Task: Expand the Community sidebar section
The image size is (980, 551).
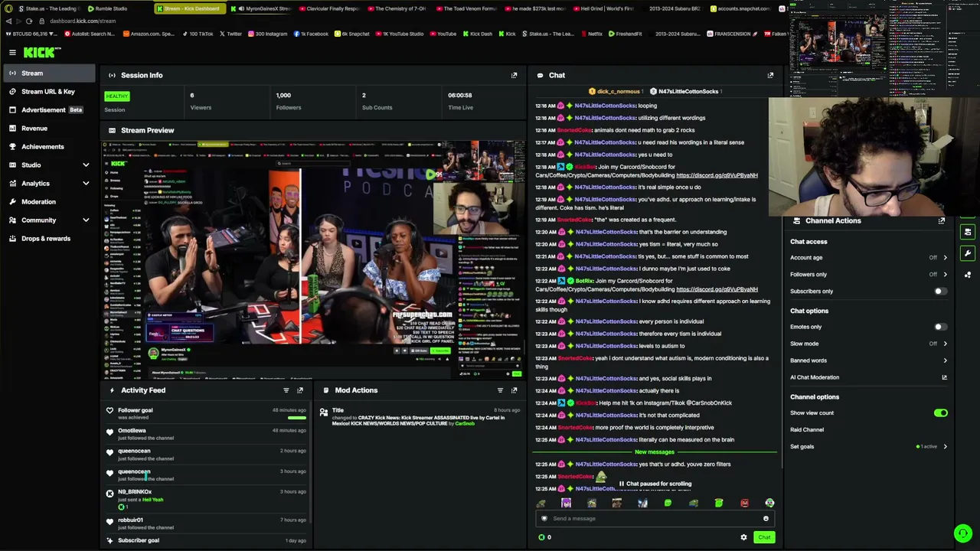Action: tap(86, 220)
